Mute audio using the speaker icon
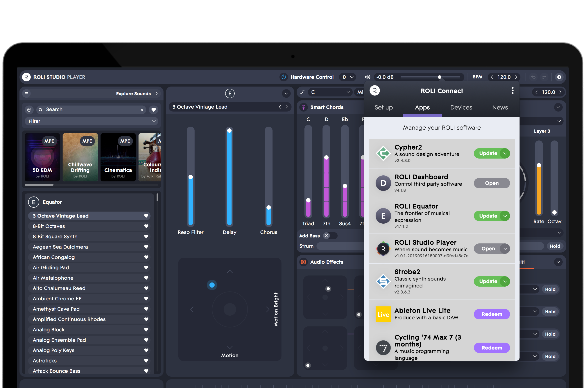 [x=367, y=77]
